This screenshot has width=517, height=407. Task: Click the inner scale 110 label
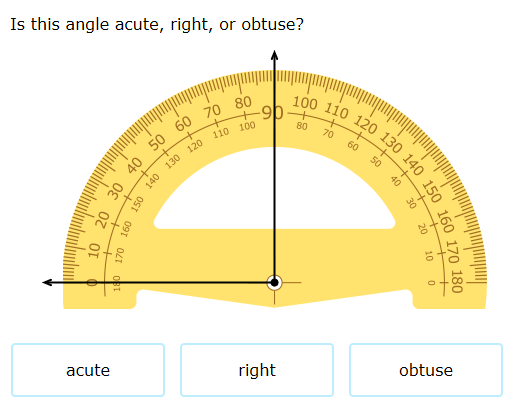[x=221, y=133]
